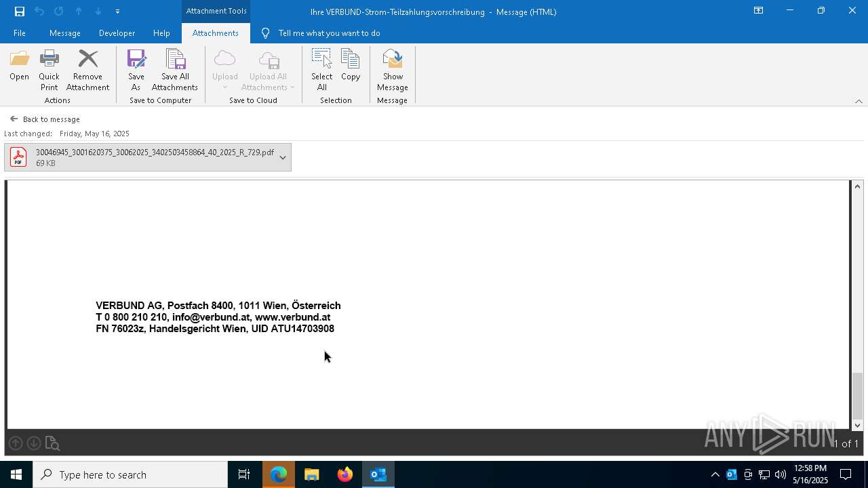Click the Redo icon in quick access toolbar
This screenshot has height=488, width=868.
(x=59, y=12)
